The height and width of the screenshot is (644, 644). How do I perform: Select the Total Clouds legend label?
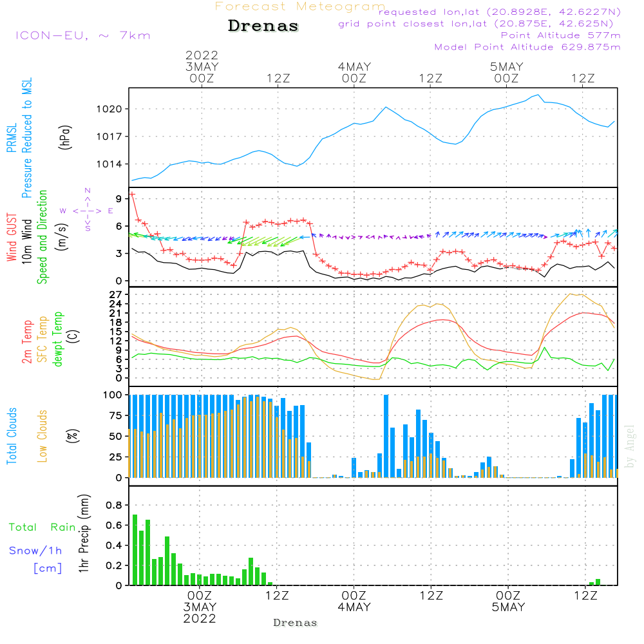tap(11, 436)
